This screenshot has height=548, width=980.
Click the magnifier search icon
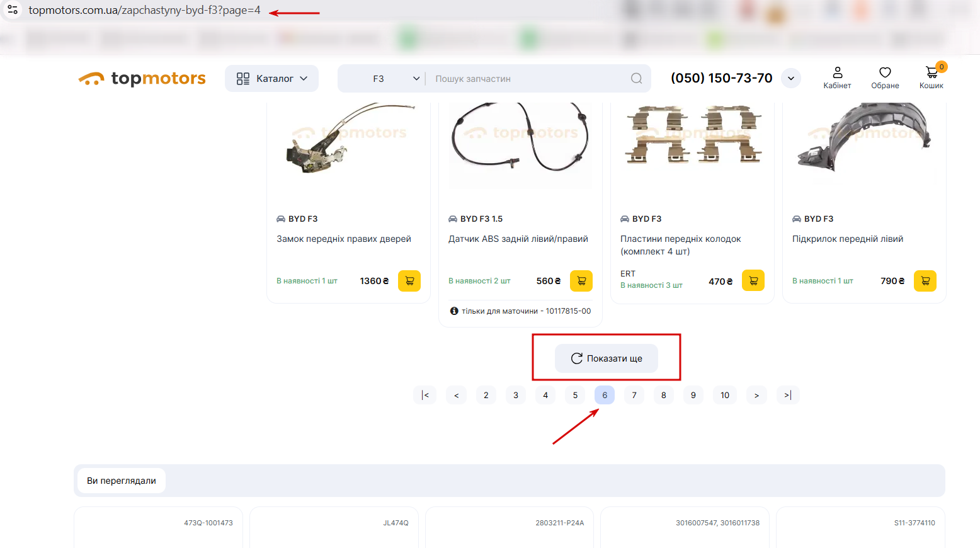point(637,79)
